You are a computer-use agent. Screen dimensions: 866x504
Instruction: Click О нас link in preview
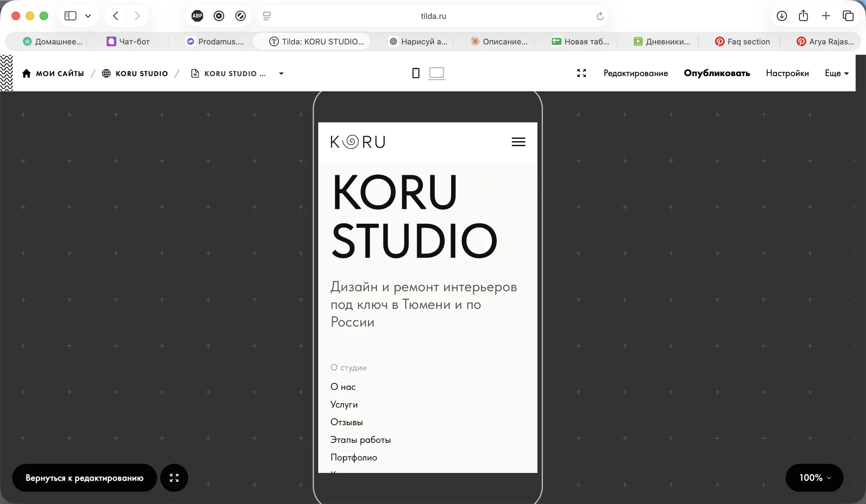[343, 387]
